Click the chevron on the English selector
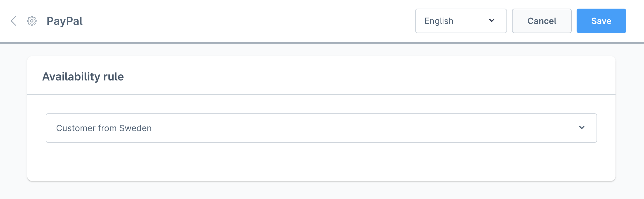Viewport: 644px width, 199px height. click(x=492, y=21)
